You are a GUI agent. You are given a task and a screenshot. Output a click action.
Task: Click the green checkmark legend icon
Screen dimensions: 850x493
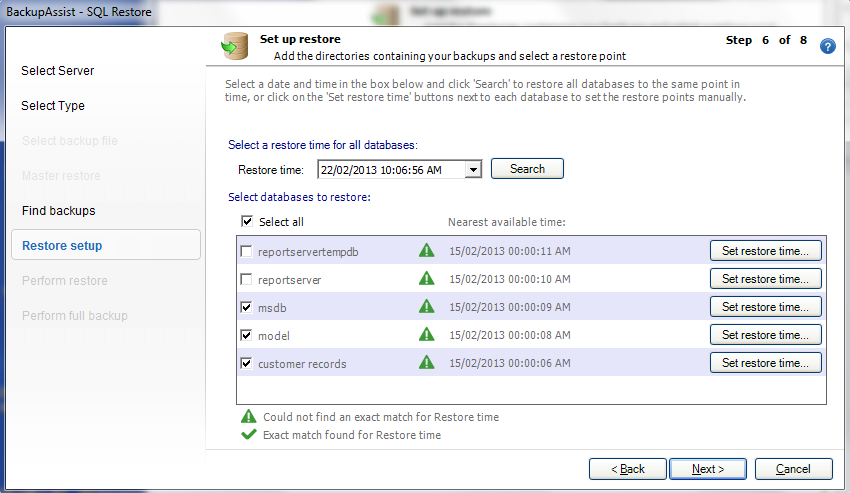(249, 434)
